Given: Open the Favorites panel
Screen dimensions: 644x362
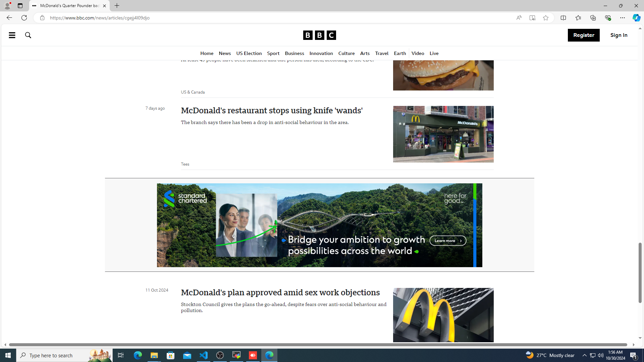Looking at the screenshot, I should (578, 18).
